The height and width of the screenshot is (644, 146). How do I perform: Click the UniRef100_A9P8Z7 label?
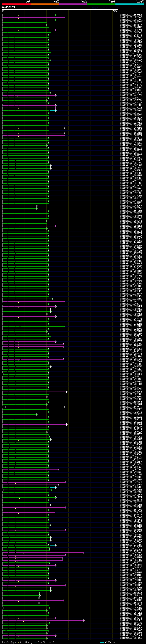[x=131, y=40]
